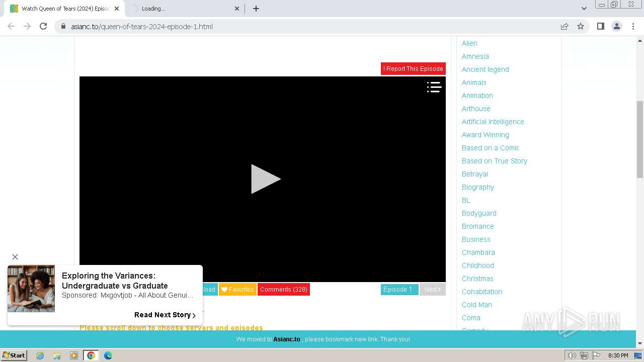Open the sponsored ad thumbnail image

click(x=31, y=289)
